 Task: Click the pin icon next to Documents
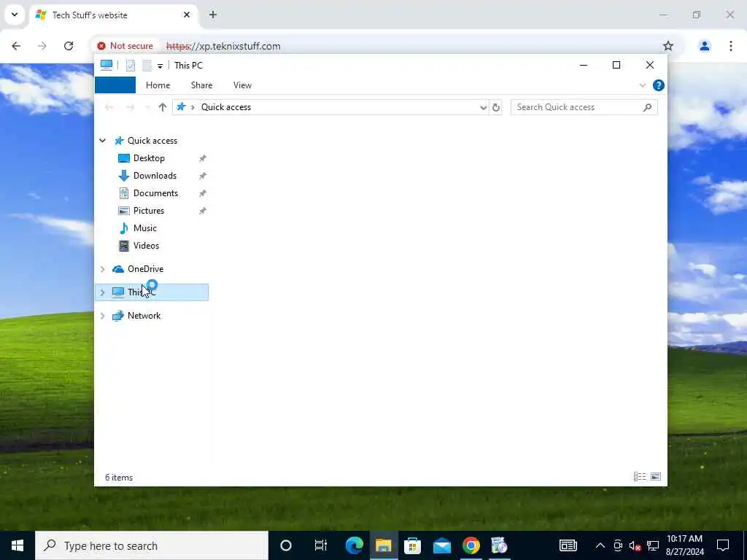pyautogui.click(x=203, y=193)
